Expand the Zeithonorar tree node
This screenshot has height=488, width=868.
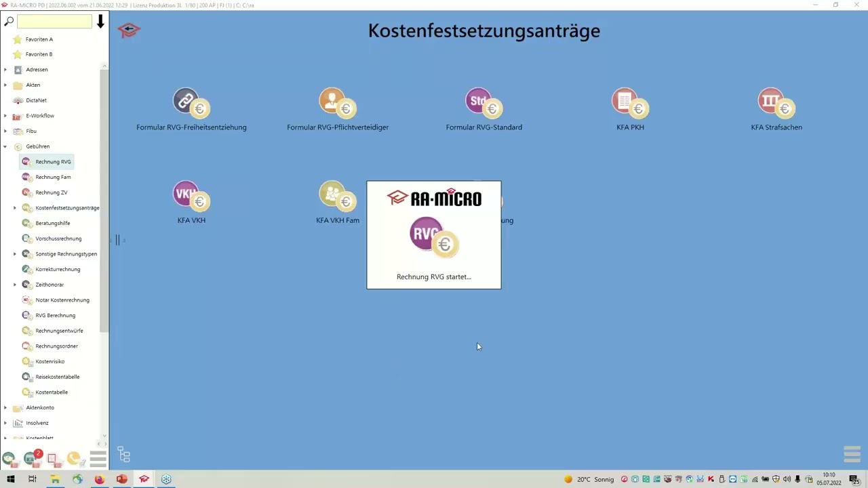pyautogui.click(x=15, y=285)
